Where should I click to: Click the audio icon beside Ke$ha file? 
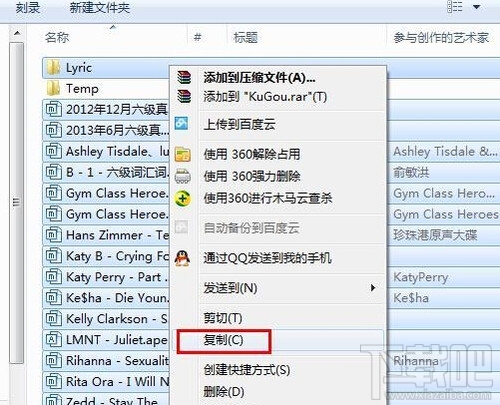pyautogui.click(x=54, y=298)
